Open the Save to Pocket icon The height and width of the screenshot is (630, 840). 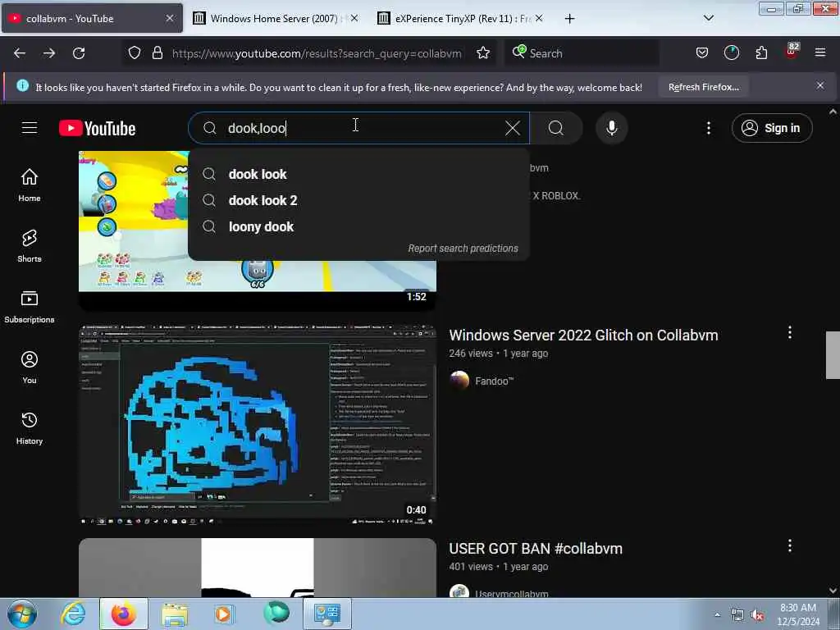[x=702, y=53]
